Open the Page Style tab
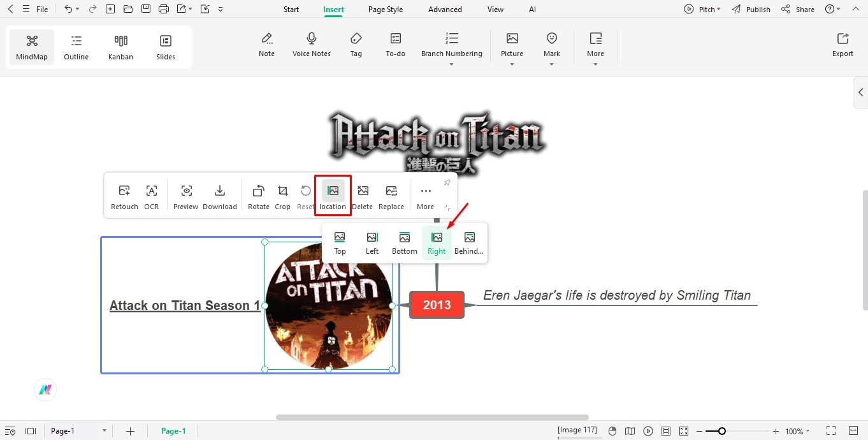The image size is (868, 440). coord(386,10)
